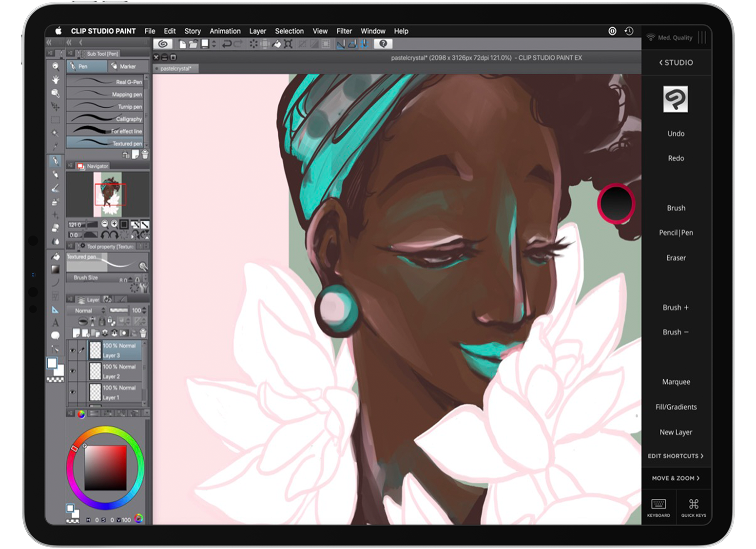Screen dimensions: 756x549
Task: Open Navigator palette menu icon
Action: coord(70,166)
